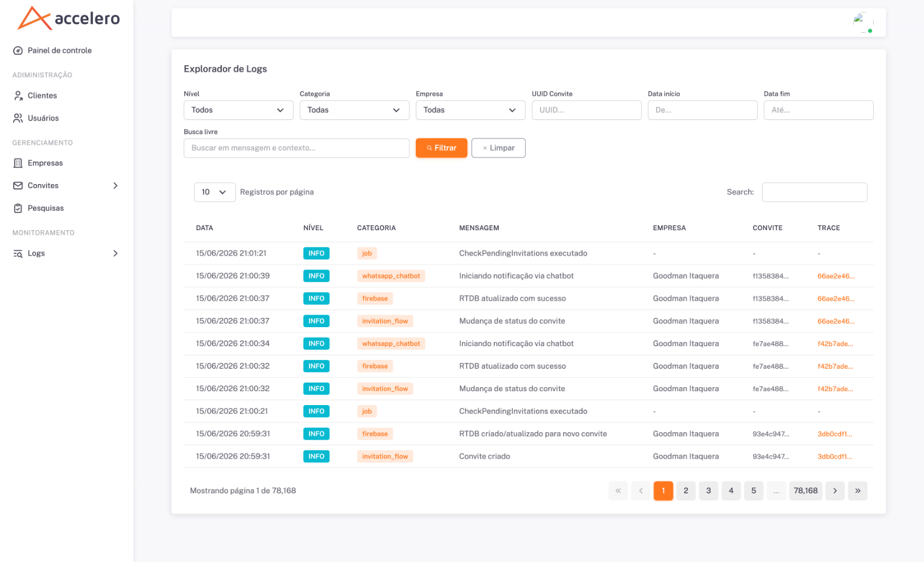This screenshot has height=562, width=924.
Task: Focus the Data início field
Action: pos(703,110)
